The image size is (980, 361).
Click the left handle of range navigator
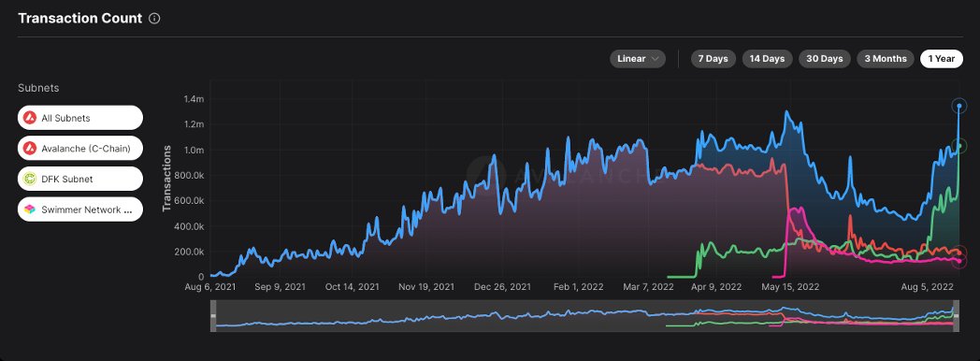(x=213, y=316)
